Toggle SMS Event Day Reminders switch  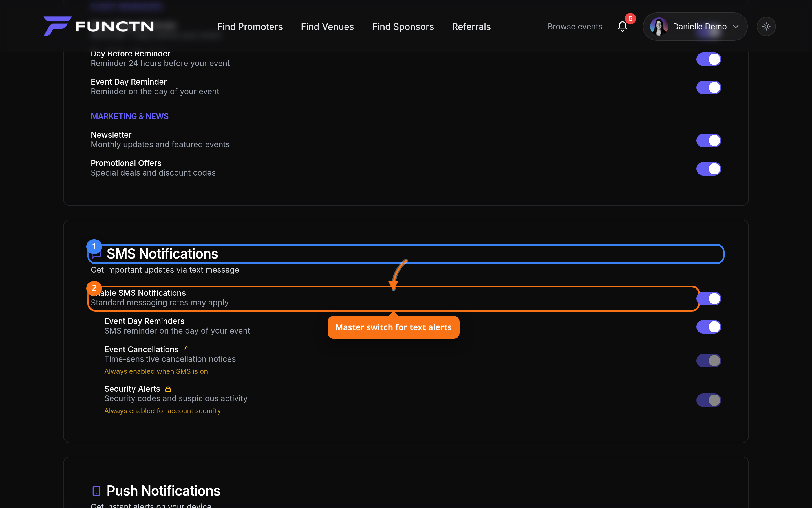click(708, 327)
